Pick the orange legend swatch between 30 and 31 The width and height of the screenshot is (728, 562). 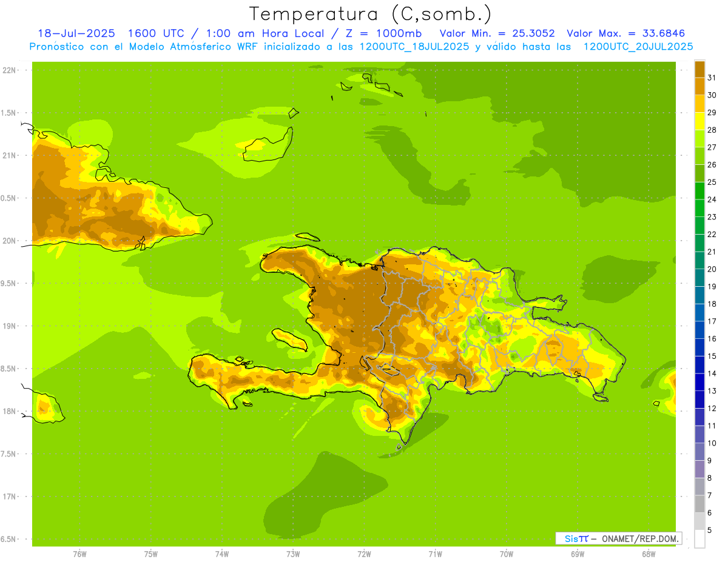click(x=699, y=87)
